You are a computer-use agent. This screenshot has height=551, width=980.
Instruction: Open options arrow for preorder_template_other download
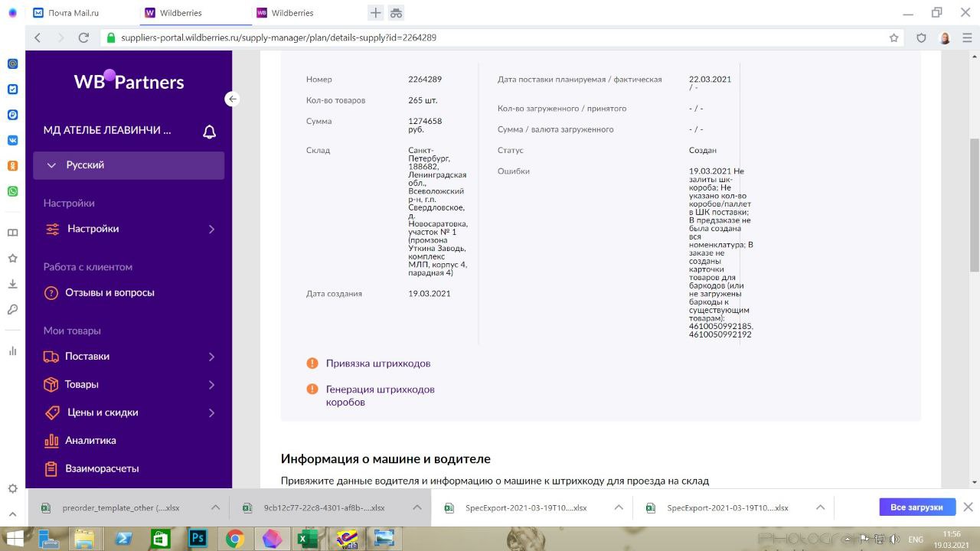click(x=215, y=507)
